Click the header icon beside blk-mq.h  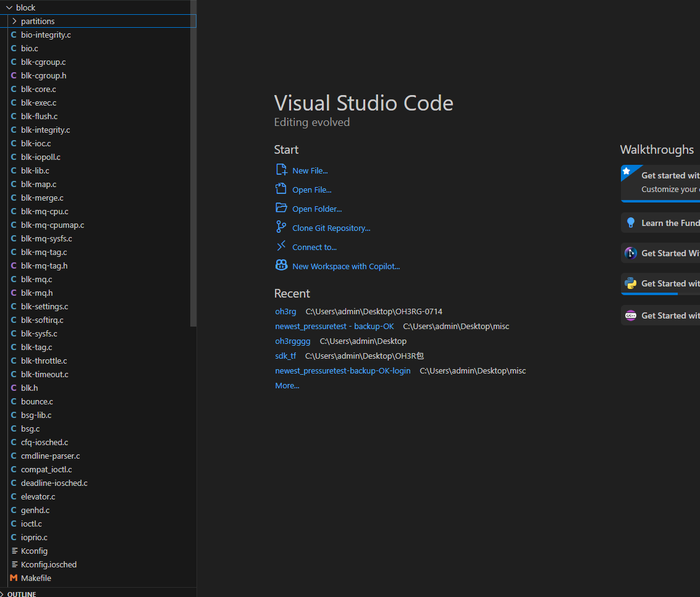(14, 293)
